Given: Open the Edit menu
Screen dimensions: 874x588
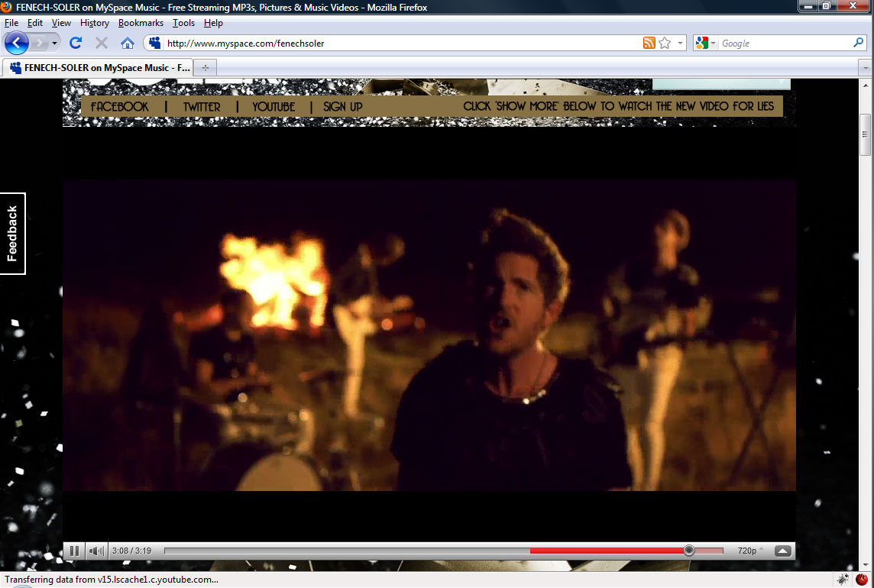Looking at the screenshot, I should coord(34,23).
